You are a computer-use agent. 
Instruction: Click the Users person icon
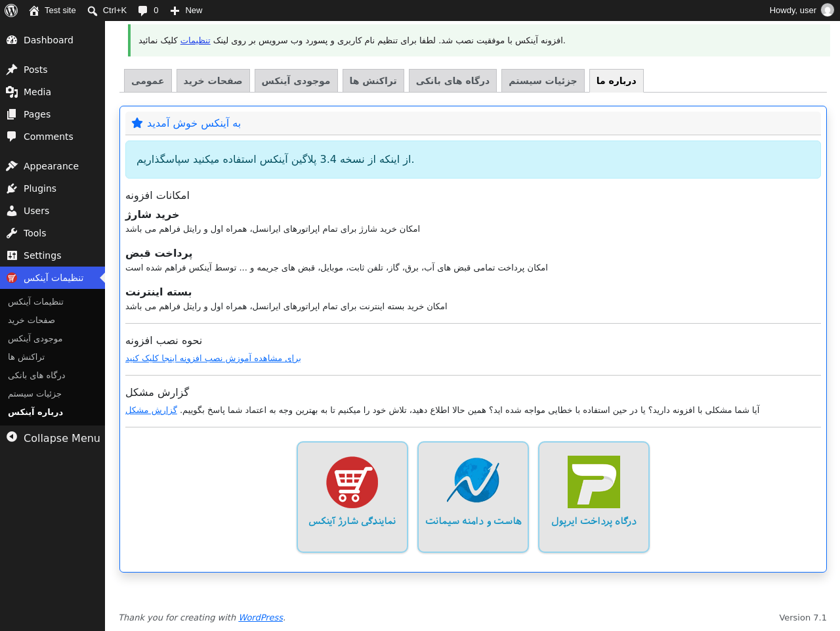click(12, 211)
